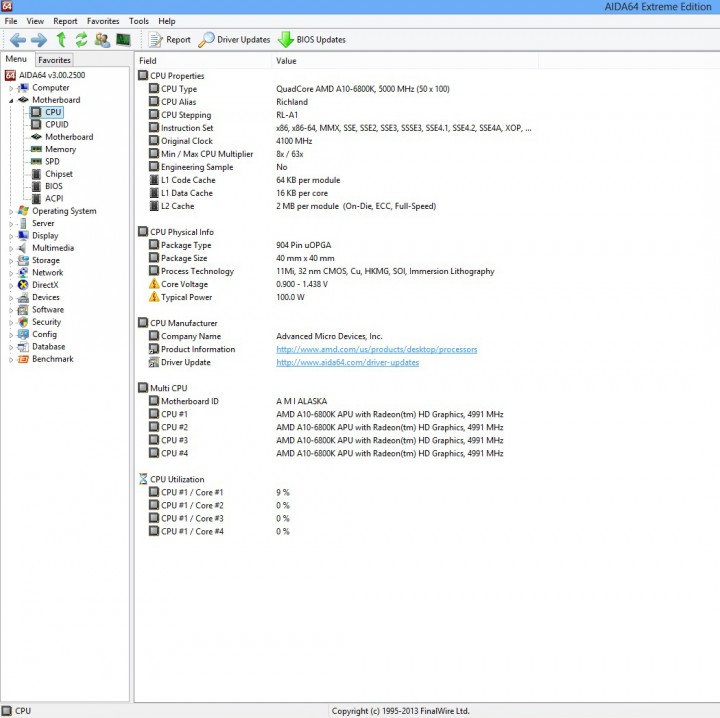This screenshot has width=720, height=718.
Task: Click the Software tree icon
Action: tap(23, 310)
